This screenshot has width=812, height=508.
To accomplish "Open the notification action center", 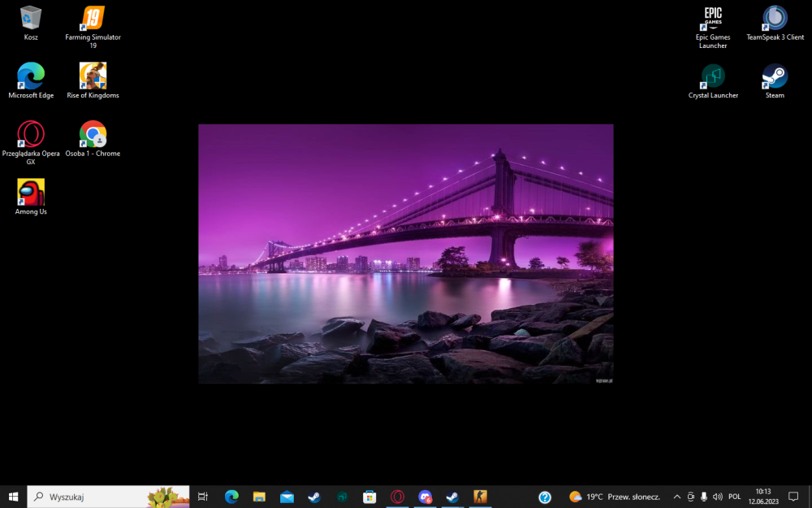I will pos(793,497).
